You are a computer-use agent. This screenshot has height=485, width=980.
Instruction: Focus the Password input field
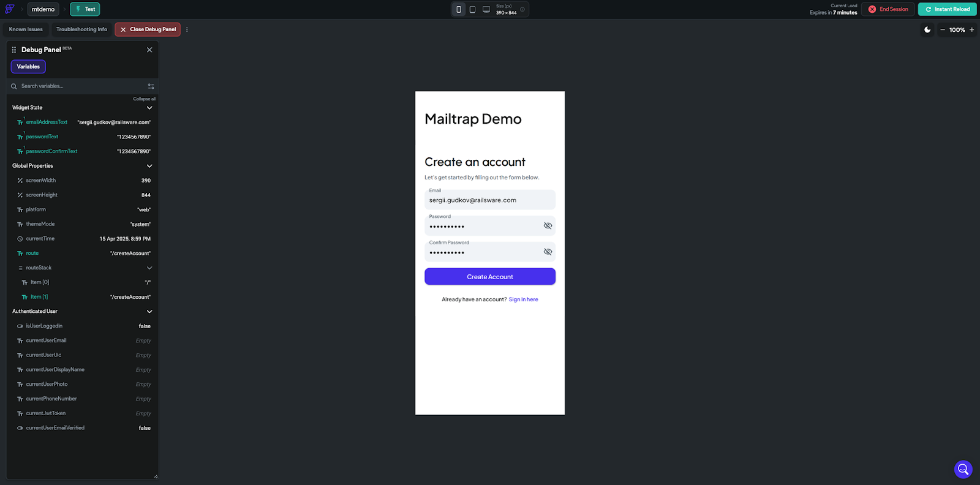tap(490, 225)
